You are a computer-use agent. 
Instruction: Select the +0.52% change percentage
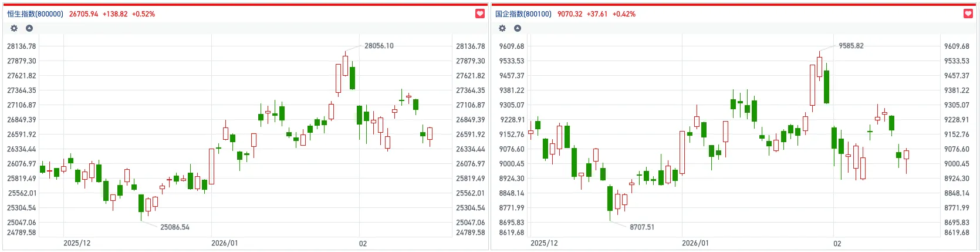click(x=144, y=14)
